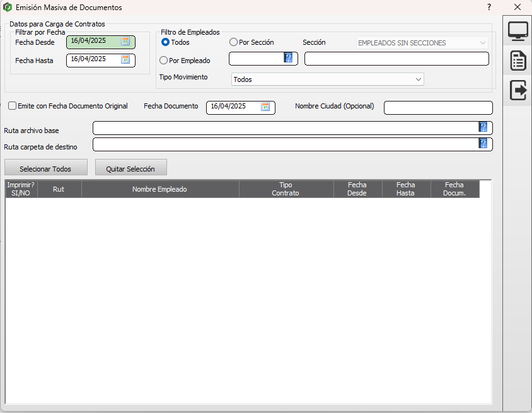Browse for Ruta archivo base file
This screenshot has height=413, width=532.
coord(483,127)
